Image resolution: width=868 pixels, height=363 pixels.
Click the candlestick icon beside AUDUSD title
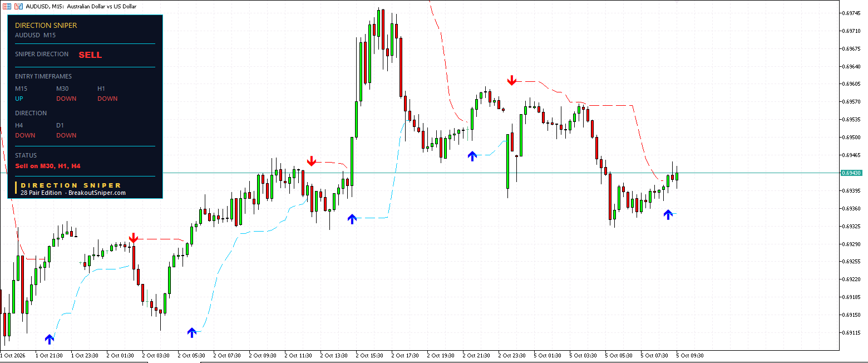[x=18, y=6]
